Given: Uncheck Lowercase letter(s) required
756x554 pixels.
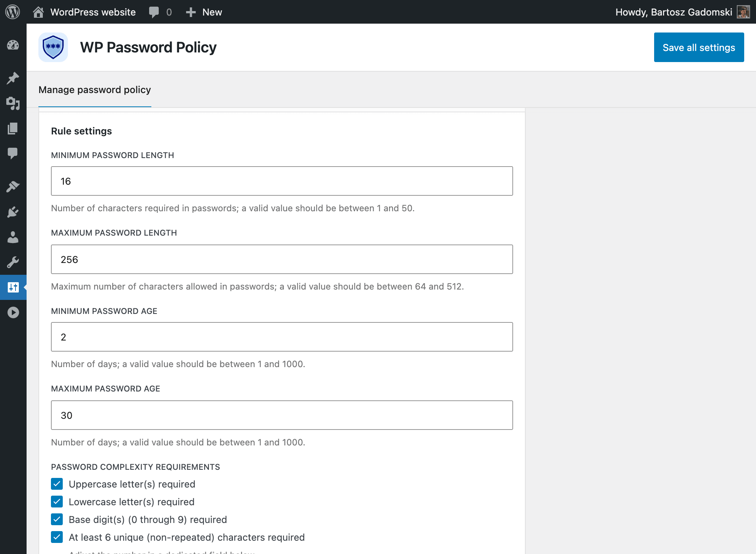Looking at the screenshot, I should 57,502.
